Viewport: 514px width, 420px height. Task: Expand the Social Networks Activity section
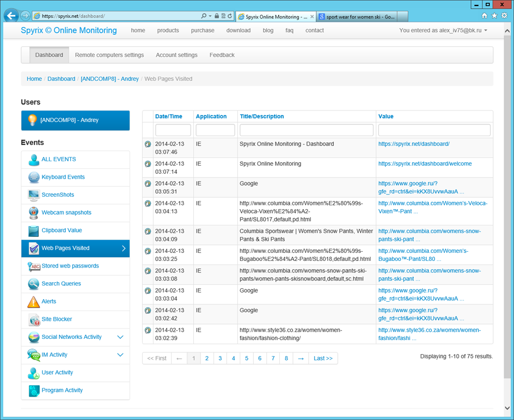pyautogui.click(x=120, y=337)
